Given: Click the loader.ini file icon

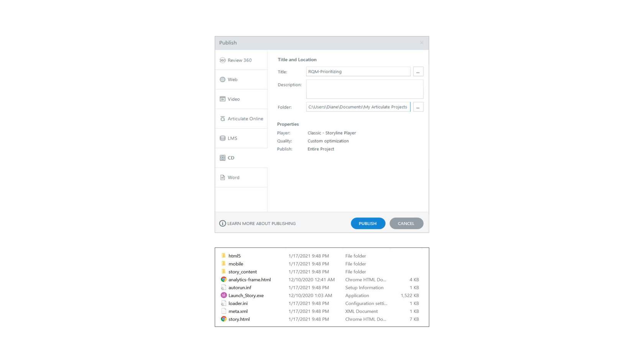Looking at the screenshot, I should tap(223, 303).
